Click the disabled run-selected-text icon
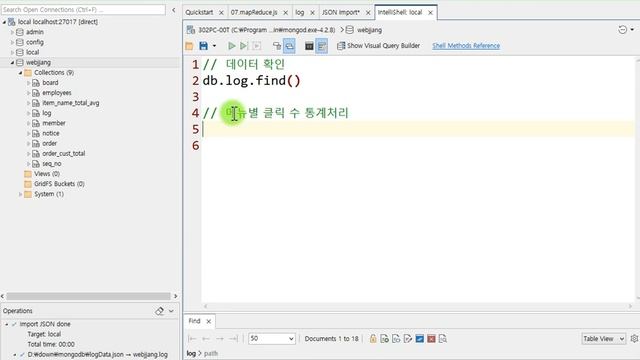This screenshot has width=640, height=360. click(256, 46)
